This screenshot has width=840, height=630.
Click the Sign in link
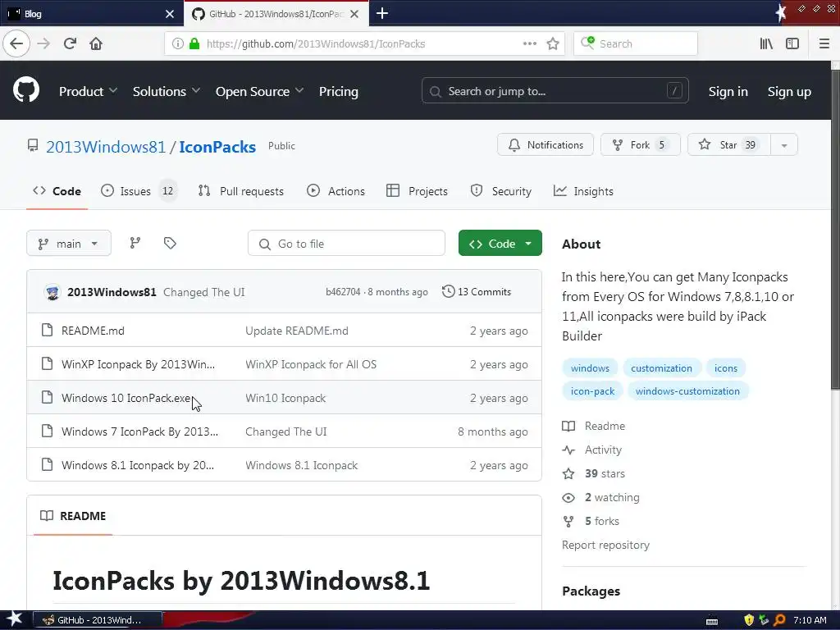coord(728,91)
